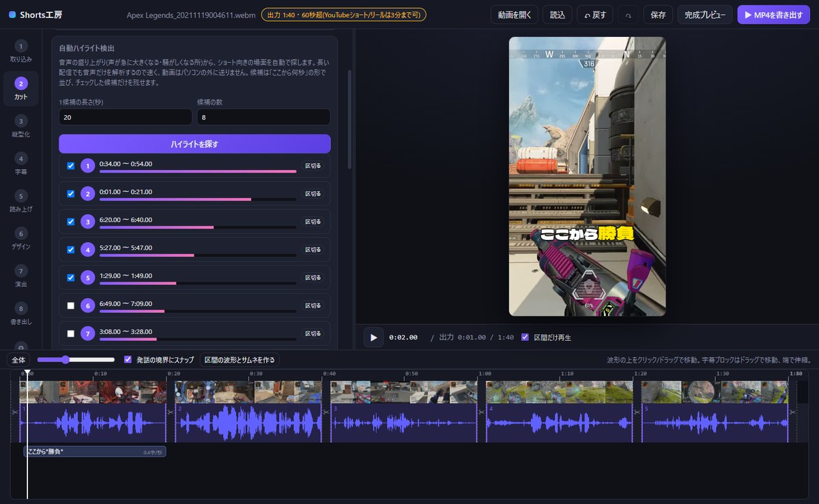The height and width of the screenshot is (504, 819).
Task: Uncheck candidate 1:29.00 〜 1:49.00 checkbox
Action: [71, 278]
